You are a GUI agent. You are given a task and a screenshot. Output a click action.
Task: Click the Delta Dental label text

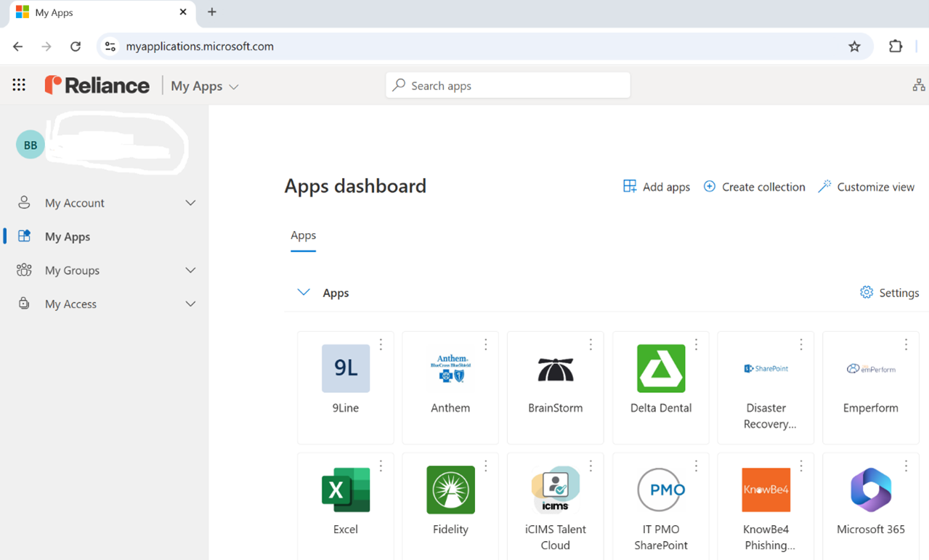tap(661, 408)
